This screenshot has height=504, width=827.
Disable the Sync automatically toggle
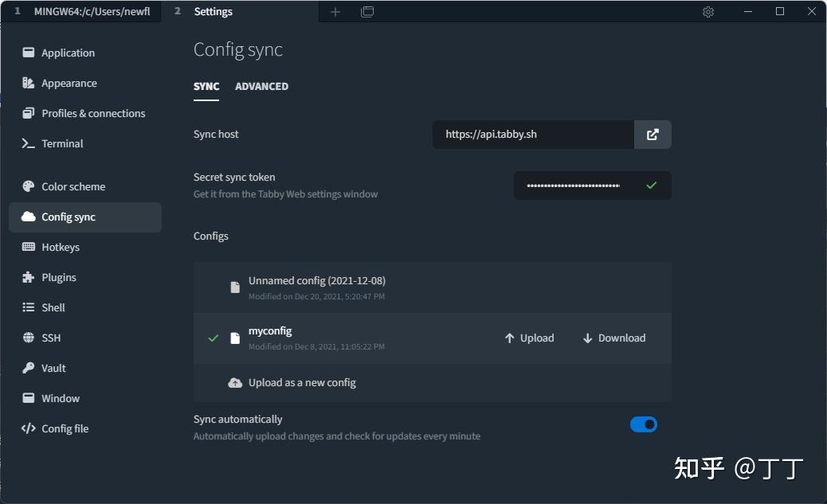point(644,424)
